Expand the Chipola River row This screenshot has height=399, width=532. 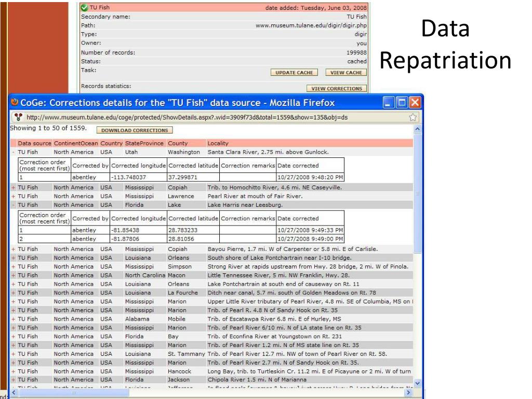click(14, 380)
